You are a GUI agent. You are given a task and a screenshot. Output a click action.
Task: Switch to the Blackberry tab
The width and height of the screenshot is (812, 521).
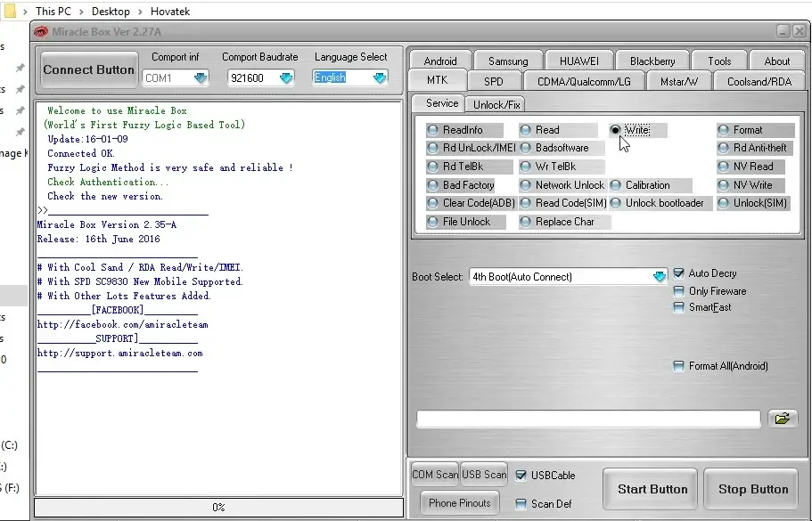point(652,61)
